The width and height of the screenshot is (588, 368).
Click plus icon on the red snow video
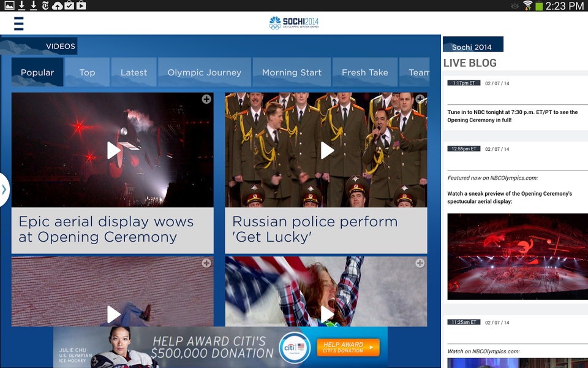(206, 263)
